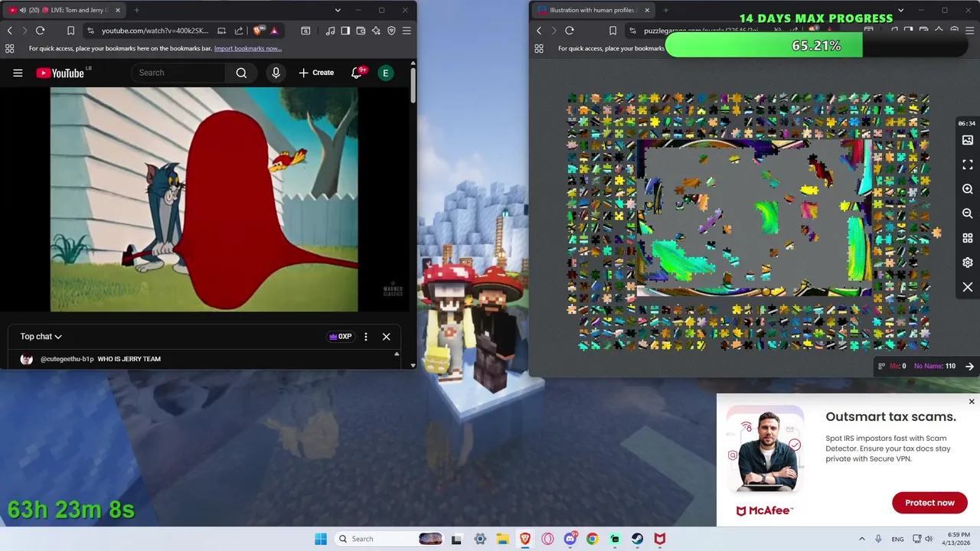Bookmark the YouTube page
This screenshot has height=551, width=980.
tap(70, 31)
